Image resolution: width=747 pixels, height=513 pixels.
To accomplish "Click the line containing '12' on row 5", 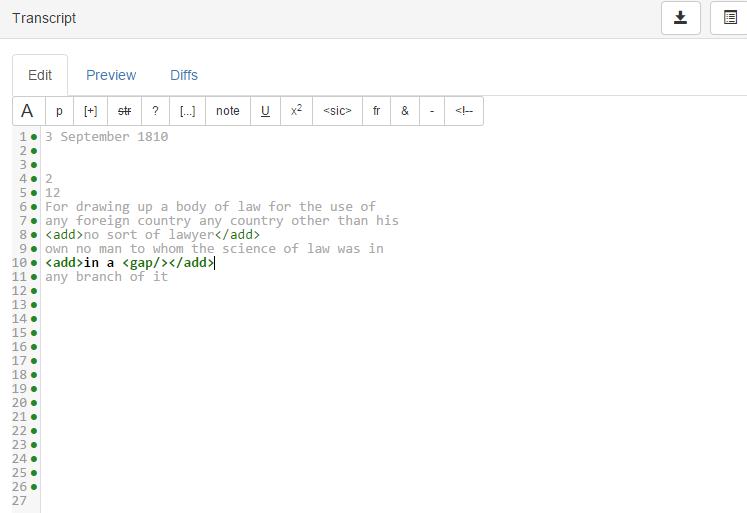I will point(53,193).
